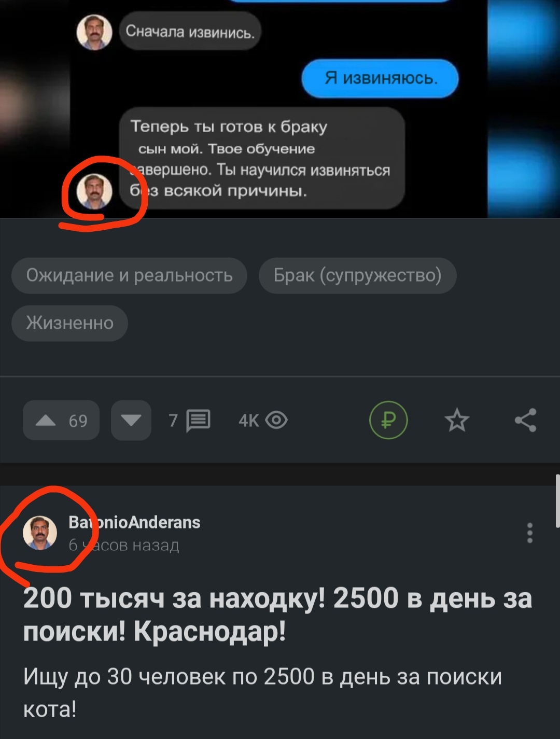
Task: Open three-dot menu of BatonioAnderans post
Action: 529,533
